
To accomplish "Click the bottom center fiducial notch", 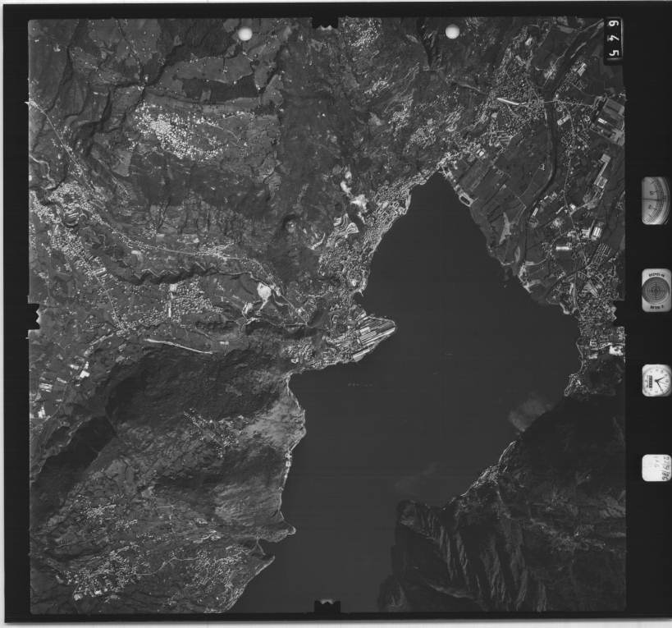I will (x=327, y=607).
